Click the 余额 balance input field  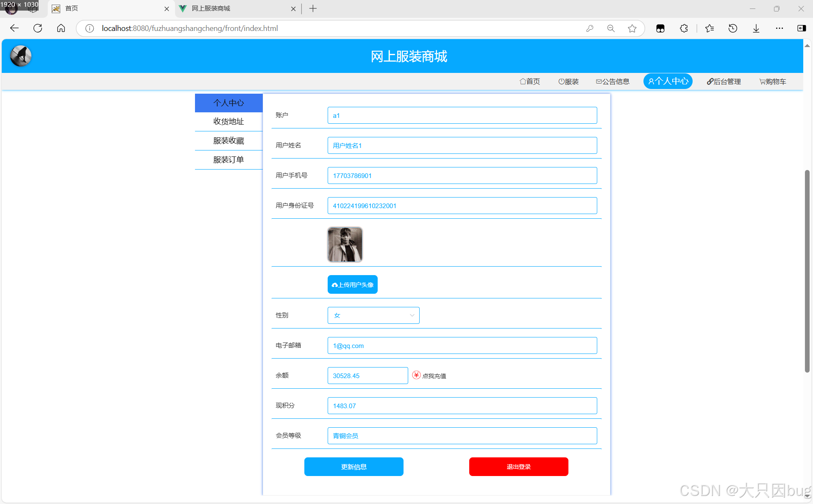368,376
